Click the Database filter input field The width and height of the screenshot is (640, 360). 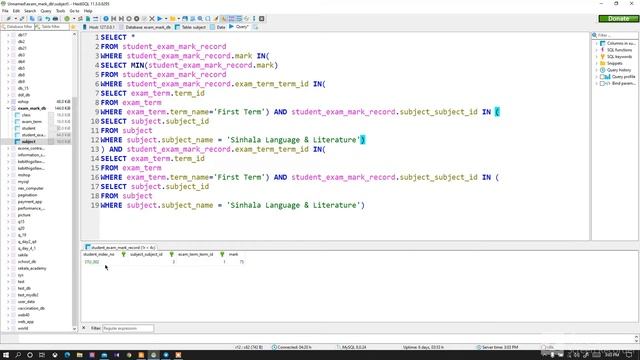point(17,27)
